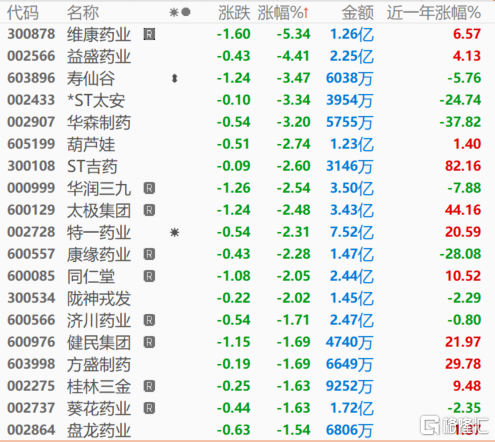This screenshot has height=442, width=495.
Task: Click 6806万 amount in 盘龙药业 row
Action: coord(349,430)
